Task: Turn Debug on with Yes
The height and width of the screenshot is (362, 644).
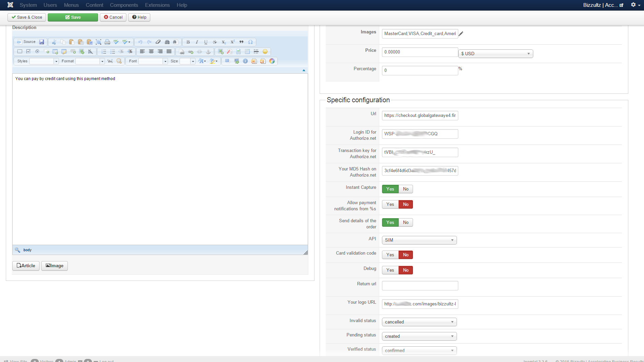Action: click(390, 270)
